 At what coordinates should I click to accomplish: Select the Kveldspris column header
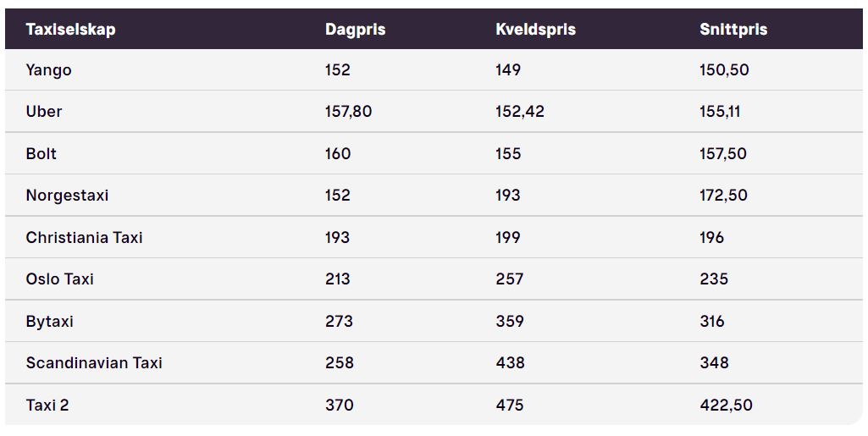(x=535, y=30)
